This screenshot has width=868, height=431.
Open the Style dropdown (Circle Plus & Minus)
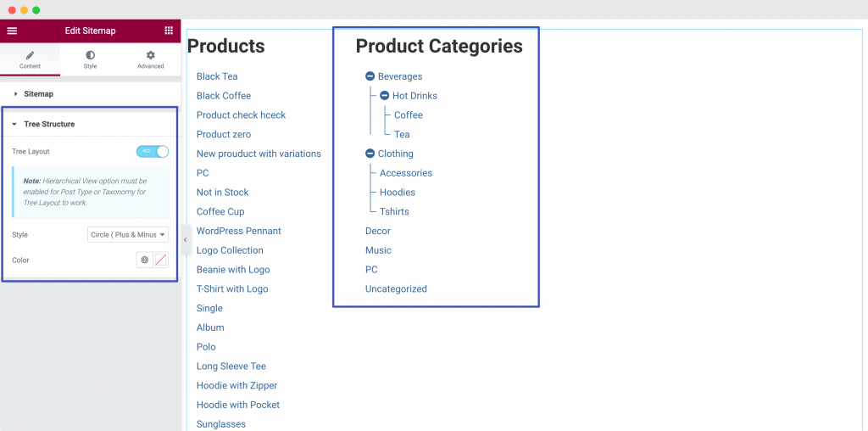(x=128, y=235)
